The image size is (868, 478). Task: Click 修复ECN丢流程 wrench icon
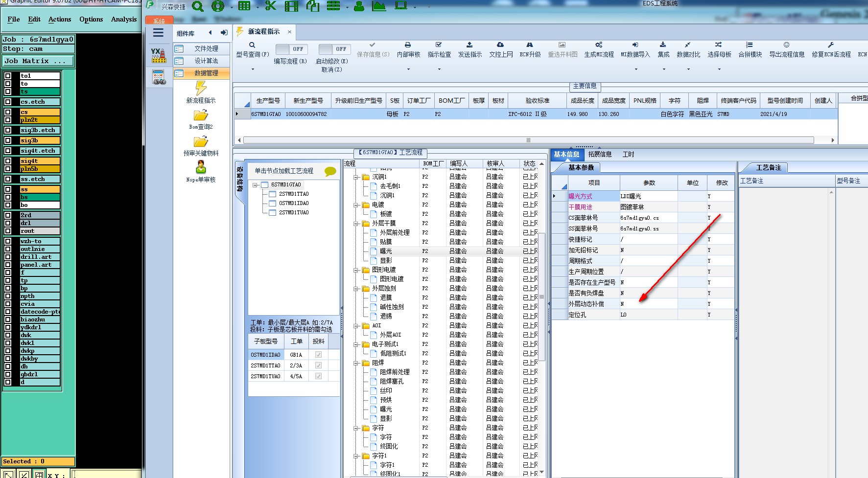click(831, 45)
